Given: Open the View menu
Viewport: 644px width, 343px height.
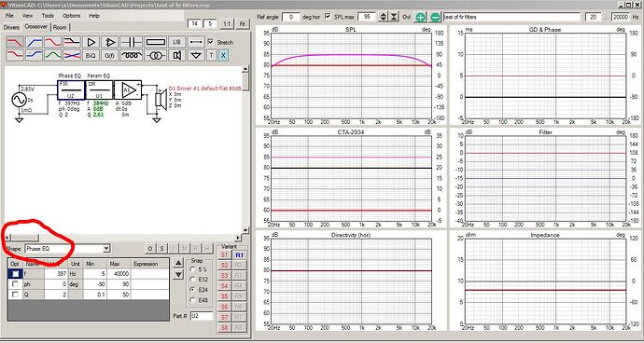Looking at the screenshot, I should pyautogui.click(x=27, y=16).
